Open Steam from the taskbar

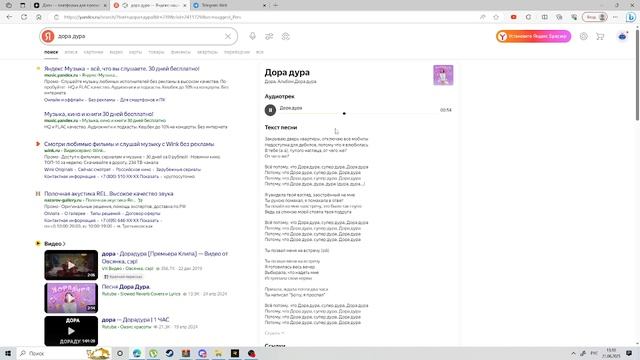(169, 353)
